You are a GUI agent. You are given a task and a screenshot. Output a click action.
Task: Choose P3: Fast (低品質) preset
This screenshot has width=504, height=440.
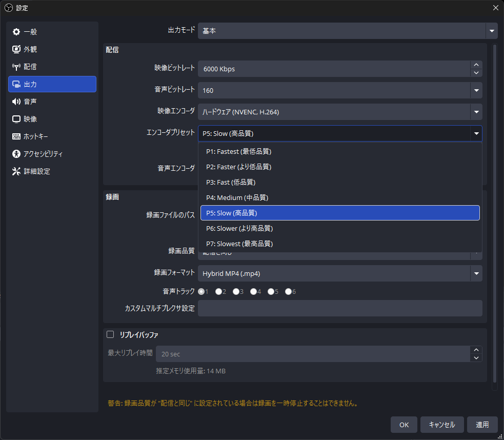coord(340,182)
